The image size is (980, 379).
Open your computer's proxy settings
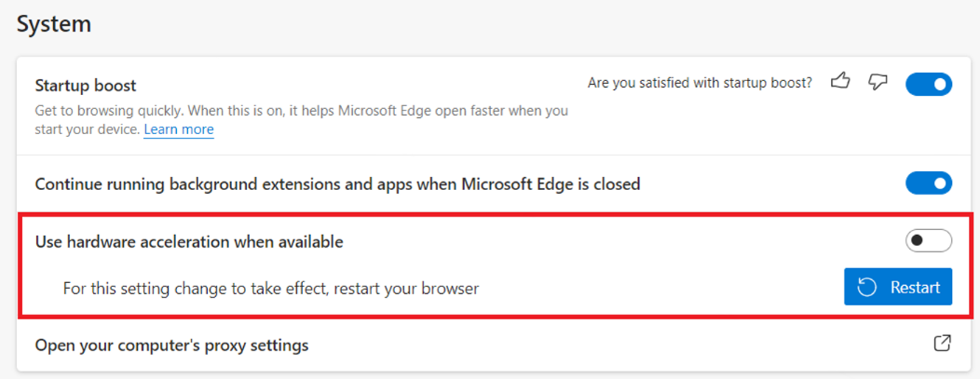click(x=171, y=345)
